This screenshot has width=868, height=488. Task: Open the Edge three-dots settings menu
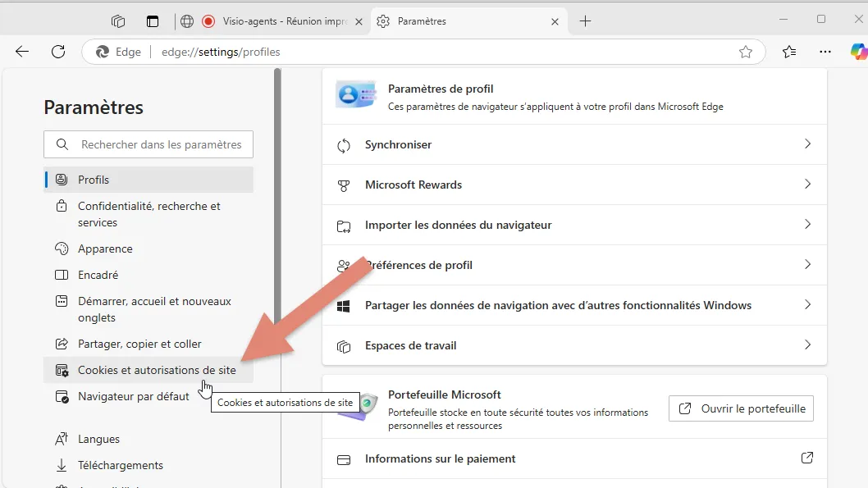[825, 52]
